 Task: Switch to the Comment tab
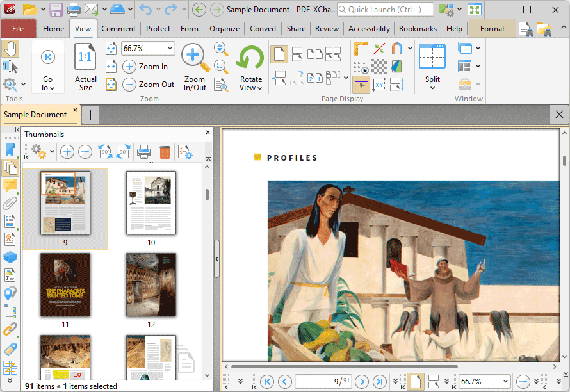[x=118, y=29]
